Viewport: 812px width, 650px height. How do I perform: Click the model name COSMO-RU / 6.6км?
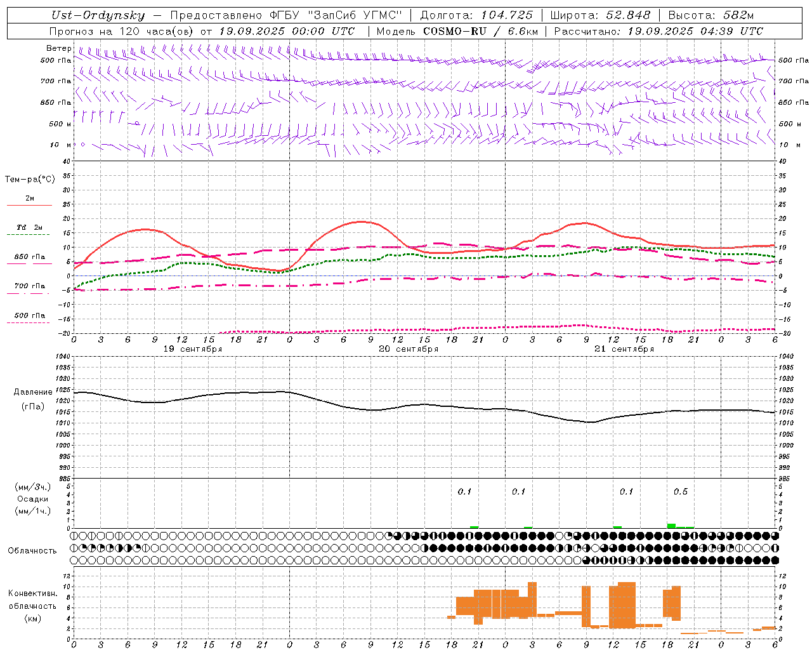[481, 31]
